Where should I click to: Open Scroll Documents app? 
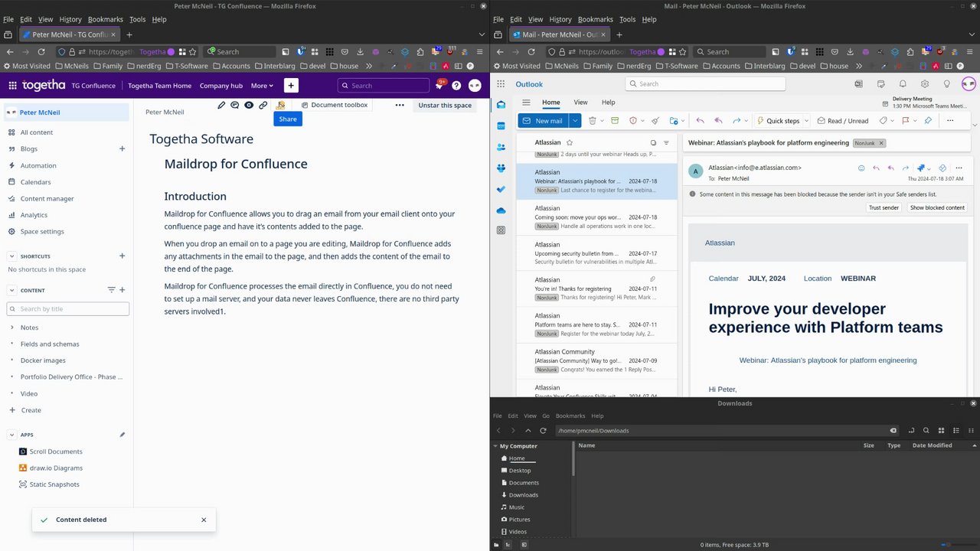pos(55,452)
